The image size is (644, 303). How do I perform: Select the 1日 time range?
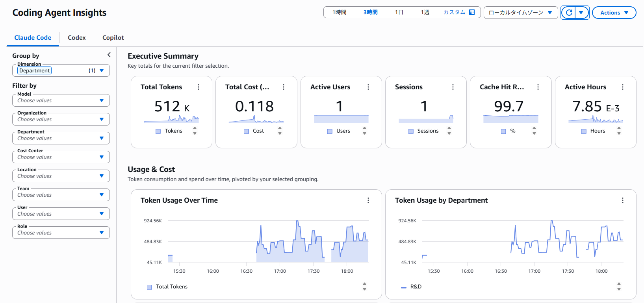coord(399,12)
